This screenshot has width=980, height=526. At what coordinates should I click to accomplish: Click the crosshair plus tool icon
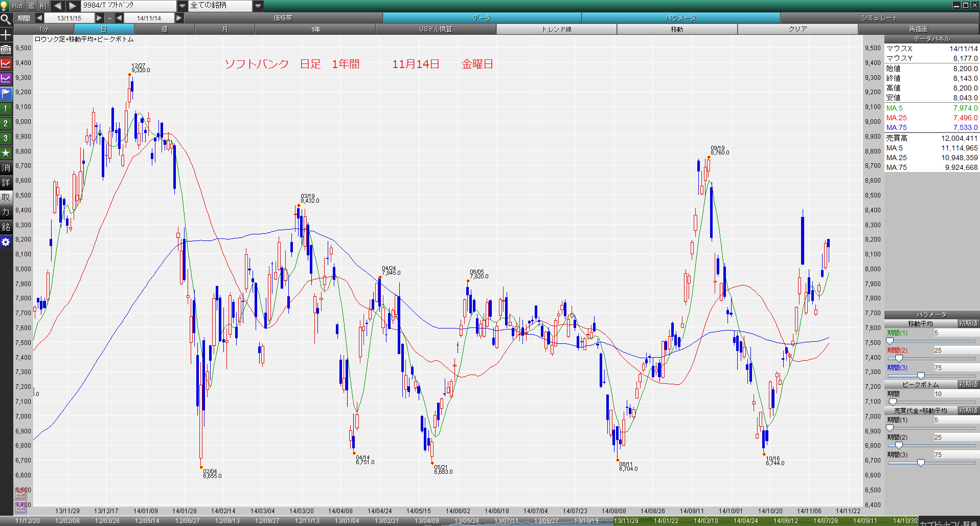pyautogui.click(x=6, y=35)
